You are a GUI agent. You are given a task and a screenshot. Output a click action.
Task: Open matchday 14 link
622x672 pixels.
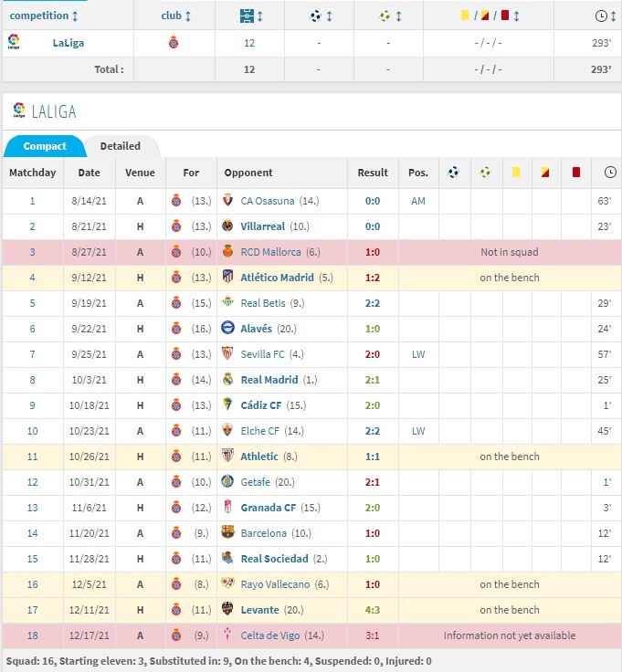(x=33, y=533)
